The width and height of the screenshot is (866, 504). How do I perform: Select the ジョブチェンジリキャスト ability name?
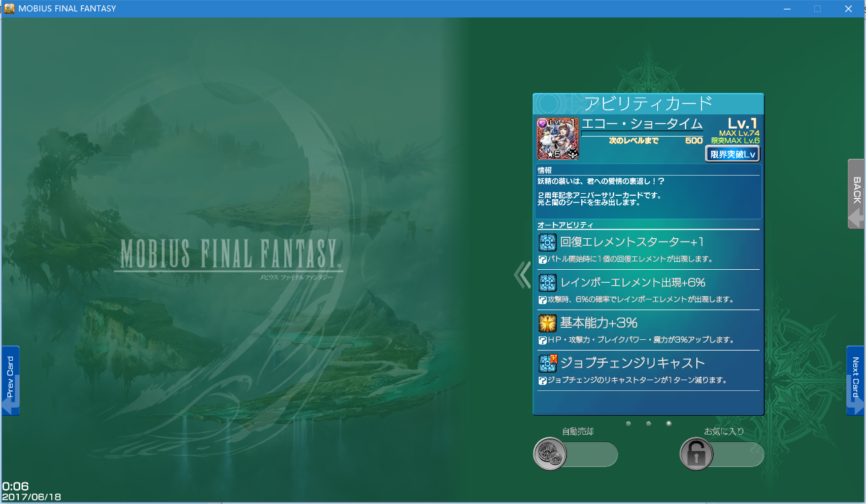[x=632, y=363]
